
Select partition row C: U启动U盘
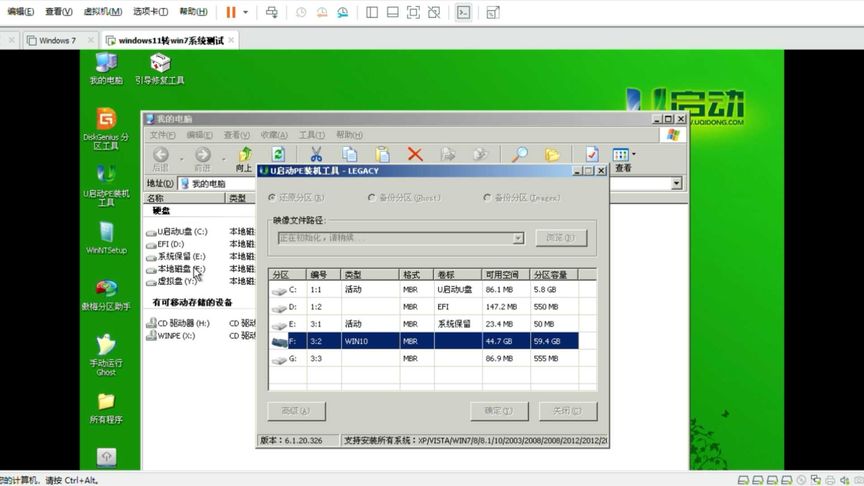[425, 290]
